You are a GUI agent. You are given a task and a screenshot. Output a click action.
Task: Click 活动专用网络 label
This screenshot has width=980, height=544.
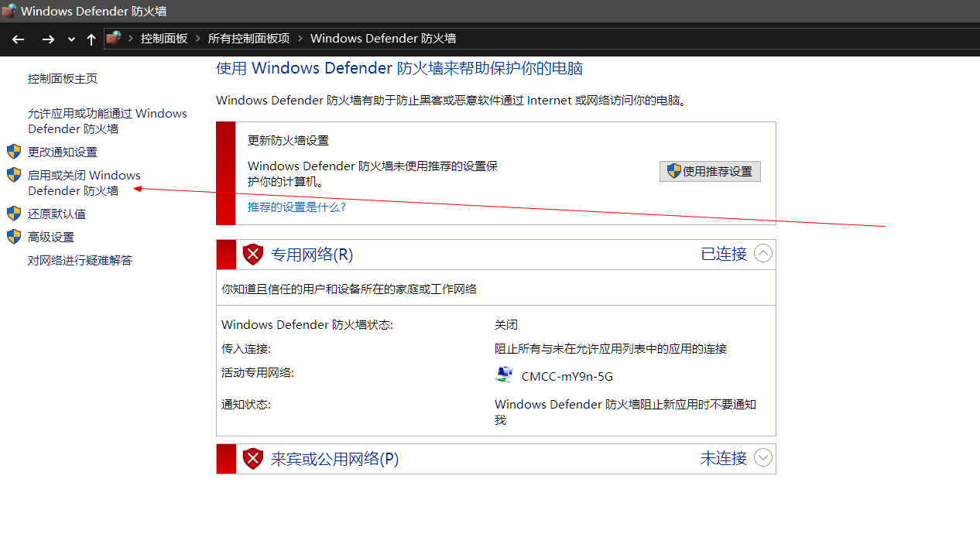pos(258,372)
